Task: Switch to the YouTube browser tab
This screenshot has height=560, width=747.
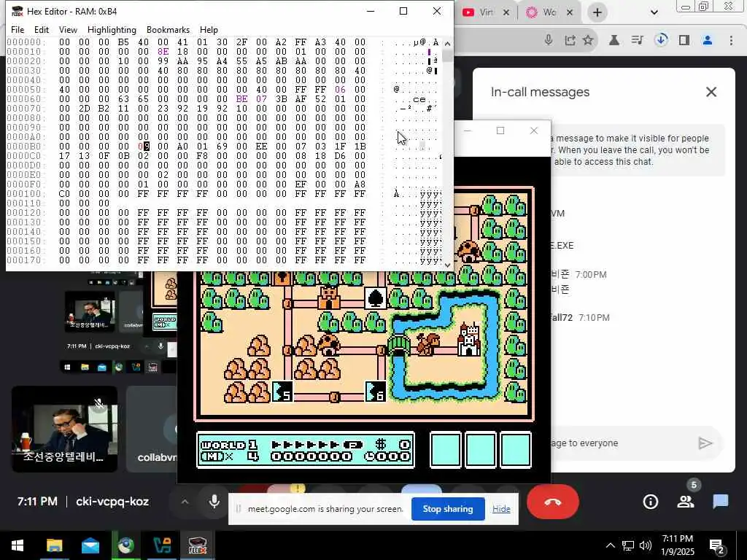Action: tap(479, 12)
